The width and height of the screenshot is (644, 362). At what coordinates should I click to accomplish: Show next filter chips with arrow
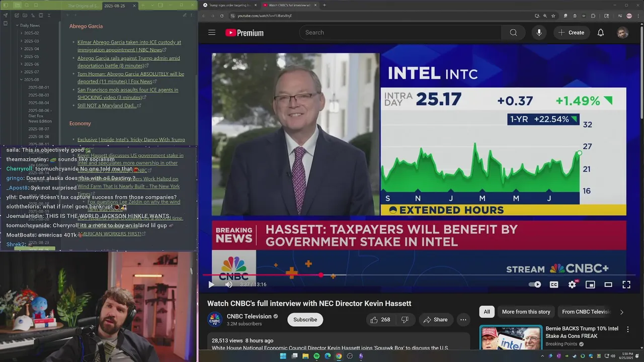tap(621, 312)
